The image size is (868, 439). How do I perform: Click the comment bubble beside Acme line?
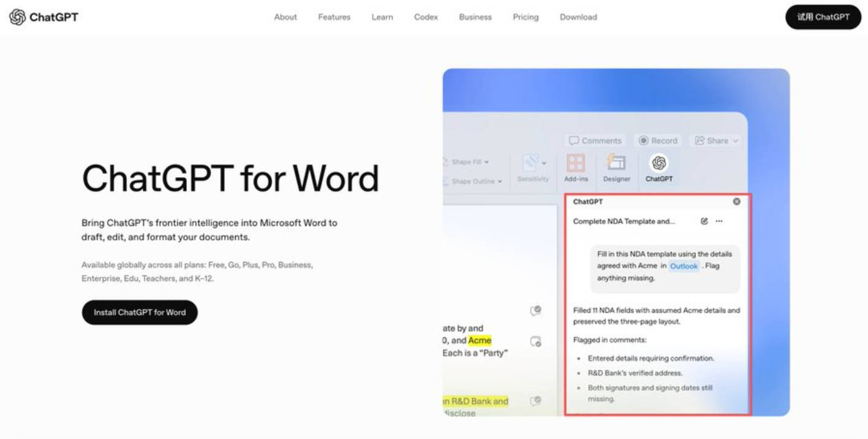point(535,342)
